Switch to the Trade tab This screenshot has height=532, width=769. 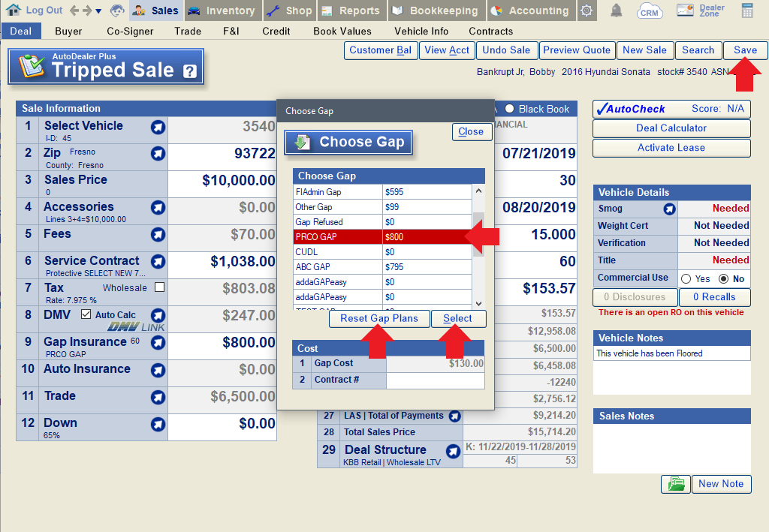[x=188, y=32]
